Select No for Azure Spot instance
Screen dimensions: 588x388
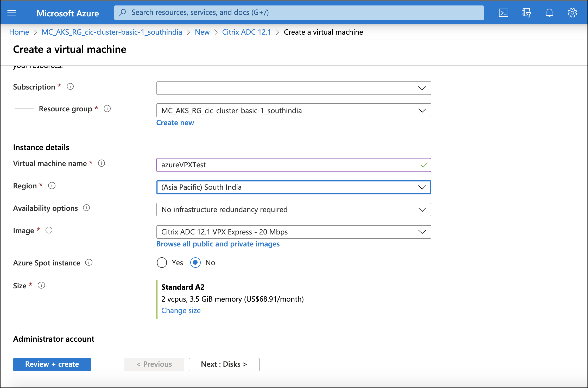coord(195,263)
